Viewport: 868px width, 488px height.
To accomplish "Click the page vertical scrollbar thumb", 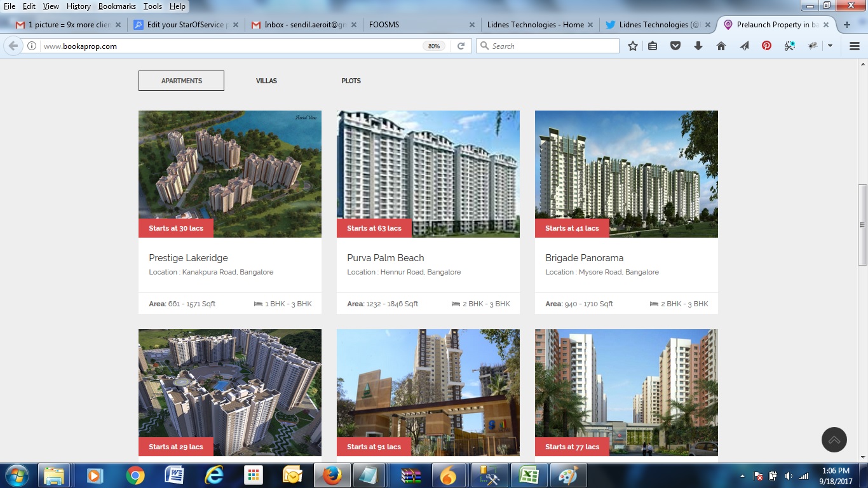I will [862, 225].
